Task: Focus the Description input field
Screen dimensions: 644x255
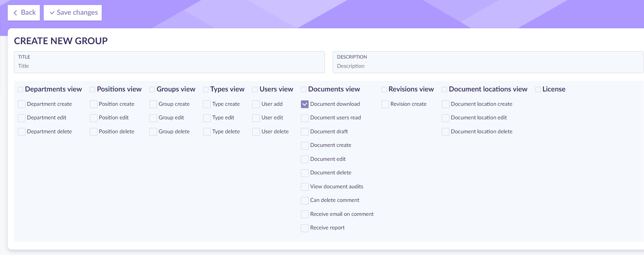Action: [x=488, y=66]
